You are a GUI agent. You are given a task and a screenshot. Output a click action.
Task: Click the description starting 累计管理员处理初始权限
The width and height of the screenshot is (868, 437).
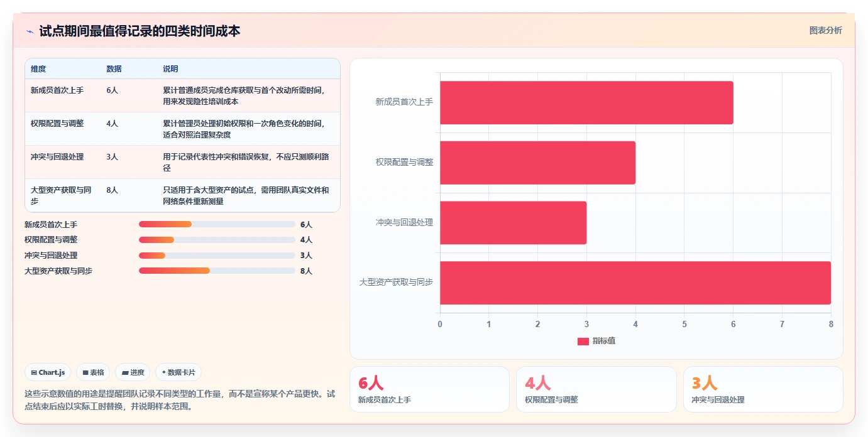click(x=245, y=129)
